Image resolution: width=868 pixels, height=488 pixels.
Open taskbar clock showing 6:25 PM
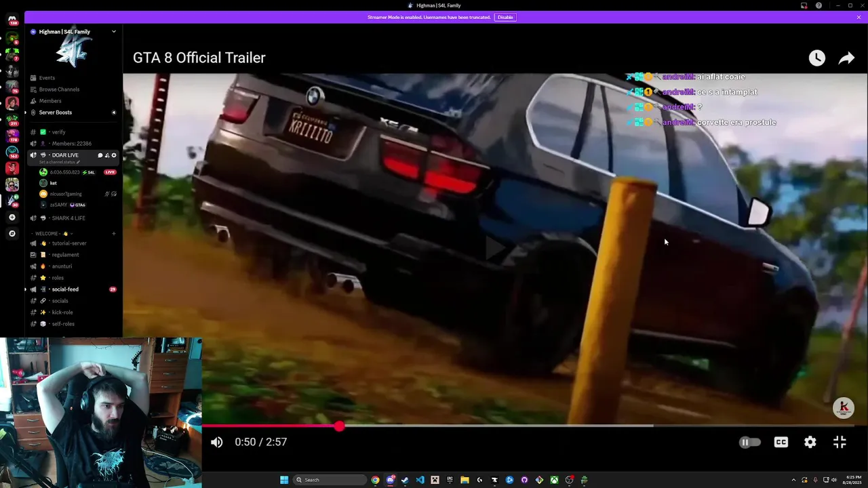(x=852, y=480)
